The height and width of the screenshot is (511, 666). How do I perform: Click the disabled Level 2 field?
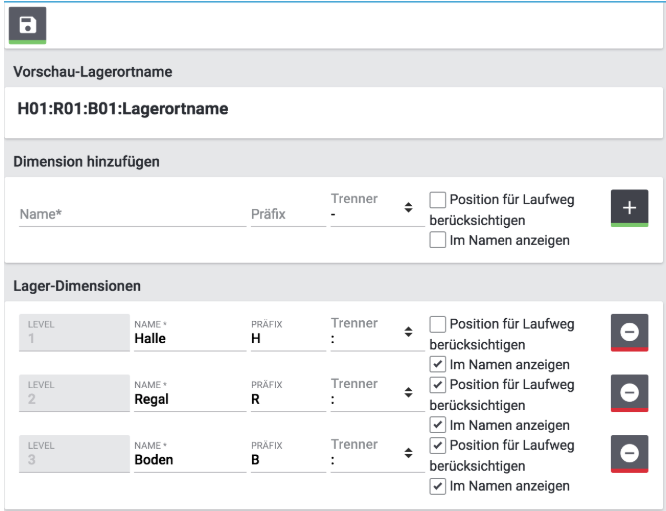[74, 393]
